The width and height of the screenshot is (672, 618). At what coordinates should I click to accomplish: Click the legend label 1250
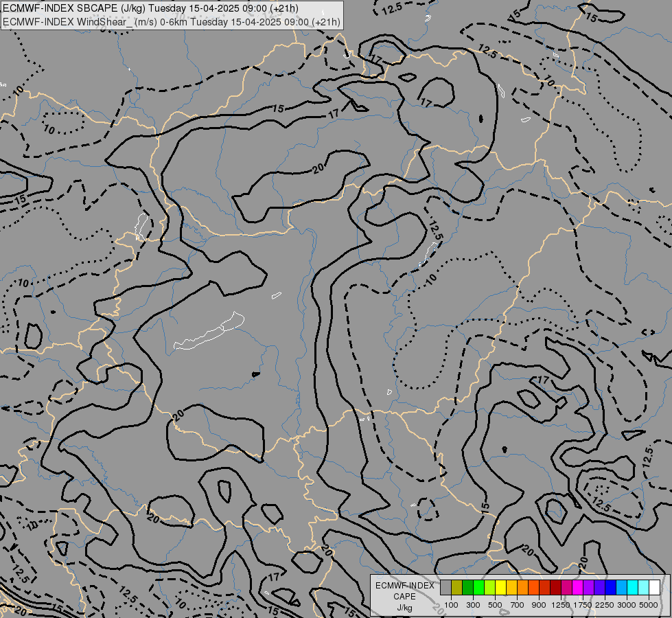561,605
